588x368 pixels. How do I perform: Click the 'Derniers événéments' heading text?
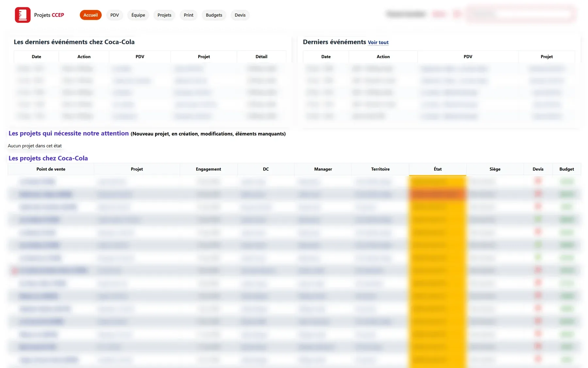coord(335,42)
